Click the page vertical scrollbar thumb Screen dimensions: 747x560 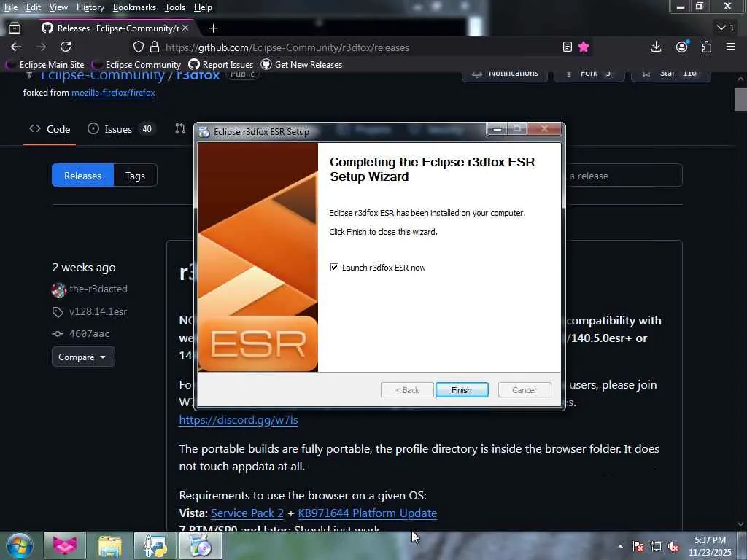click(x=741, y=99)
